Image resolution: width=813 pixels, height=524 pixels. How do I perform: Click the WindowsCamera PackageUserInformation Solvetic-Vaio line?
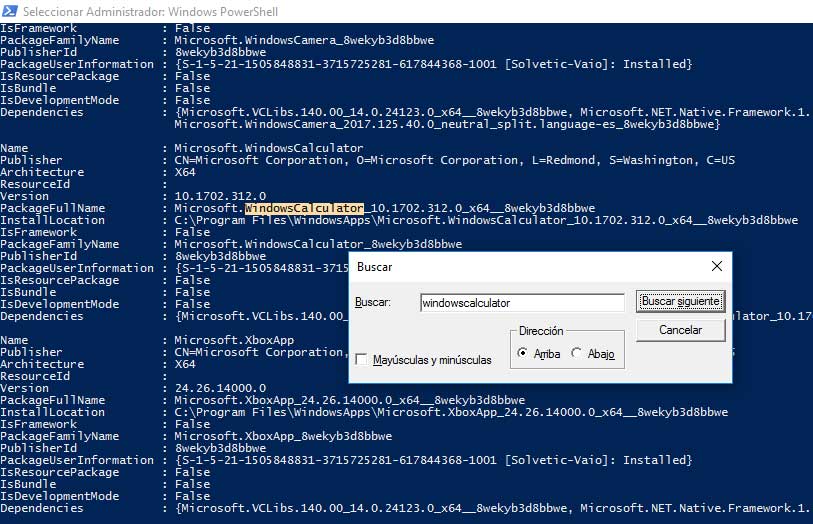tap(433, 64)
